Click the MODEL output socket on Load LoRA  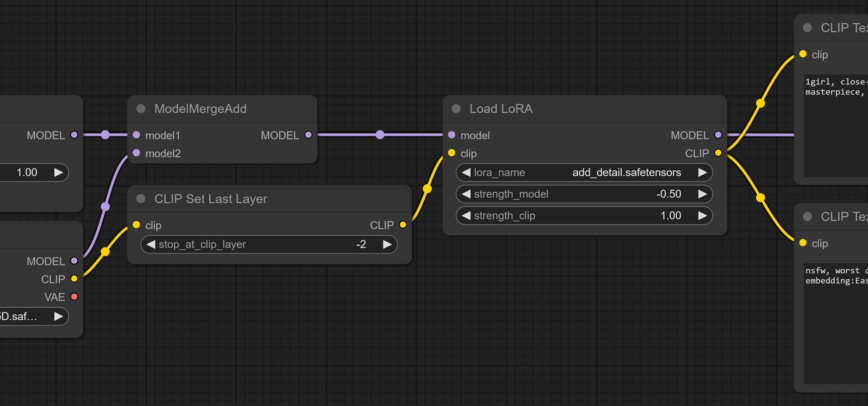(x=718, y=135)
